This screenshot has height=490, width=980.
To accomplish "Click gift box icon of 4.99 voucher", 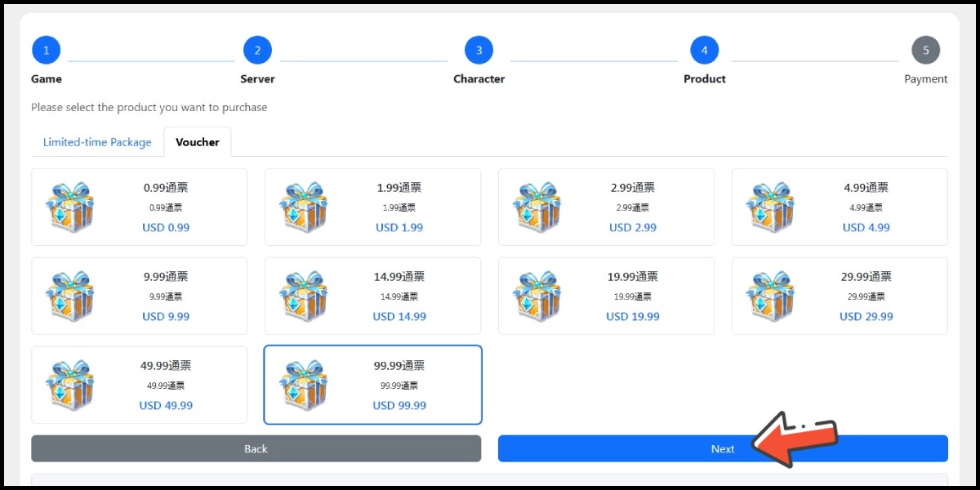I will [771, 207].
